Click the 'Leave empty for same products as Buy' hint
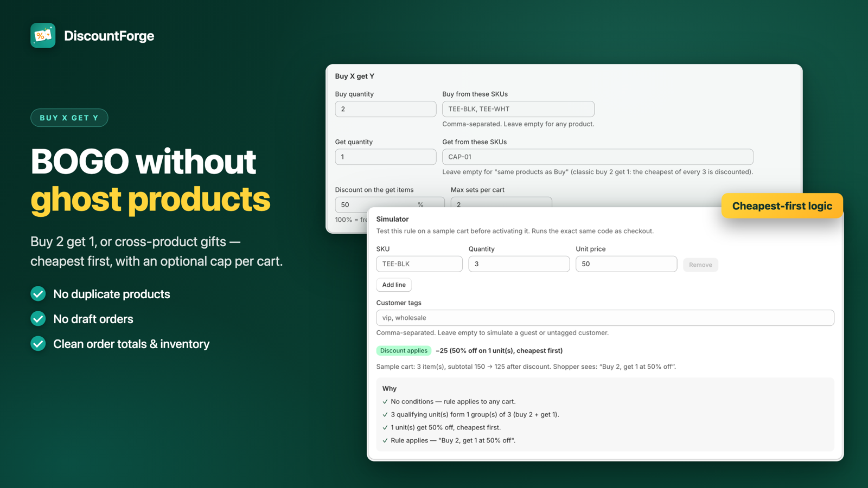 [x=598, y=172]
